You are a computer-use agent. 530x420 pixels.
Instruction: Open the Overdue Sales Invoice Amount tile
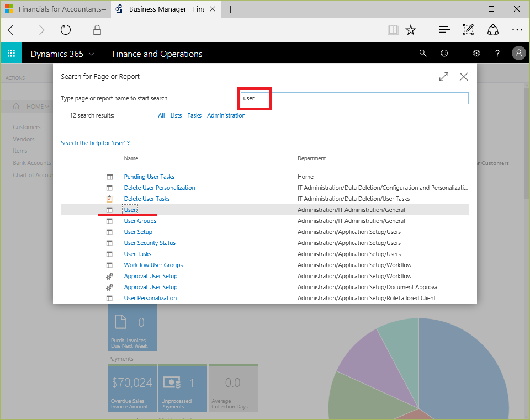pyautogui.click(x=132, y=388)
